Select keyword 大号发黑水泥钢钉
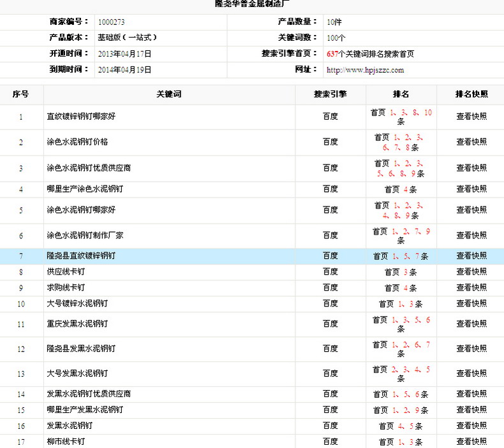The width and height of the screenshot is (504, 448). pyautogui.click(x=77, y=373)
